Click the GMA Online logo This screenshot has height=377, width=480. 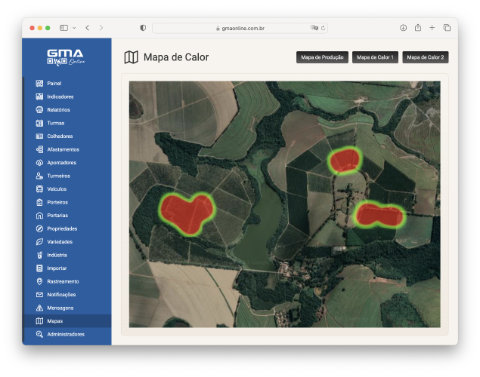click(66, 57)
